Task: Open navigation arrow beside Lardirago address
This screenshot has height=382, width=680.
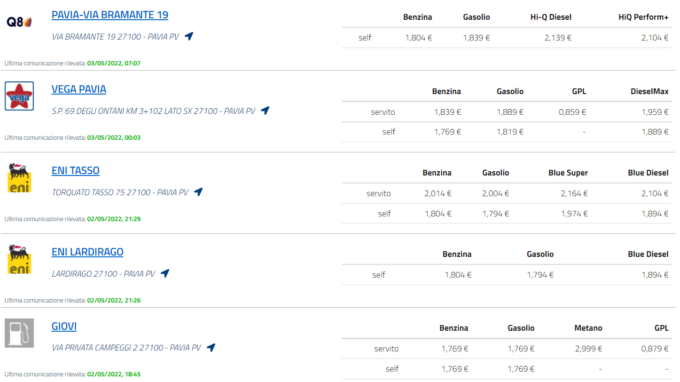Action: tap(165, 273)
